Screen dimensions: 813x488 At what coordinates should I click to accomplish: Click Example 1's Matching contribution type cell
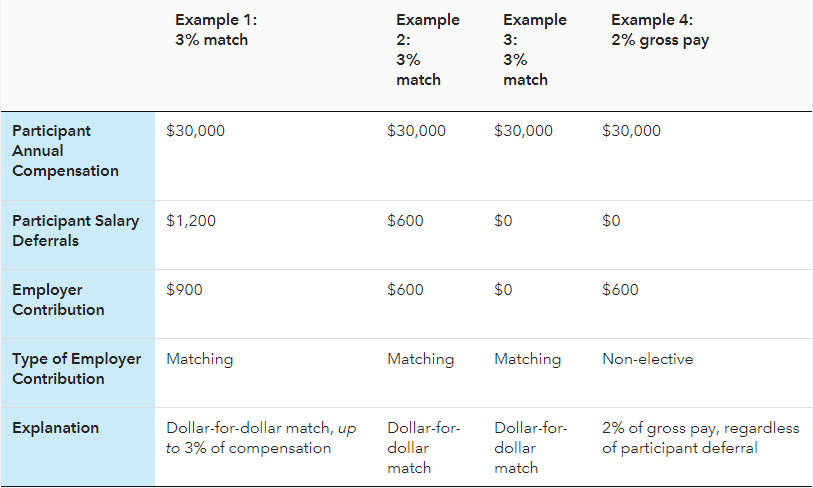coord(199,359)
